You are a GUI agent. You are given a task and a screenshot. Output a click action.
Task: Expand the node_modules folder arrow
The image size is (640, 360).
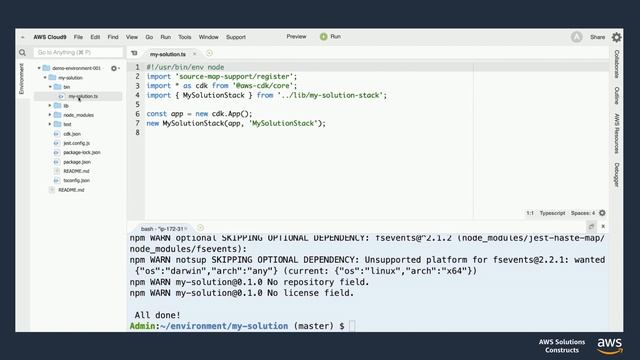click(x=50, y=115)
